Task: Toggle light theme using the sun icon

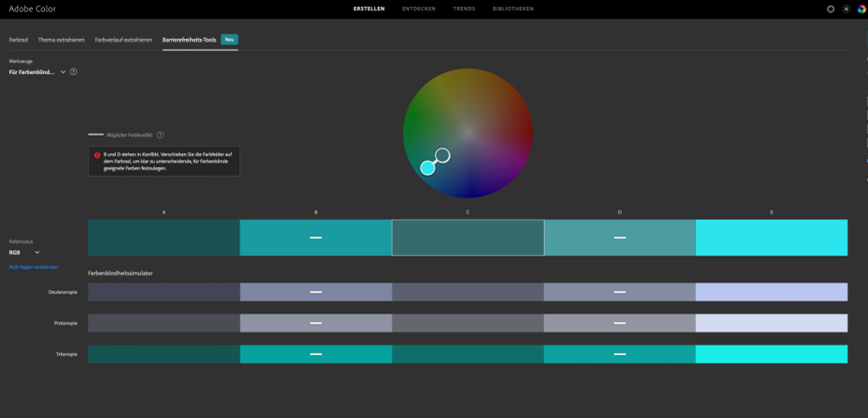Action: pos(846,9)
